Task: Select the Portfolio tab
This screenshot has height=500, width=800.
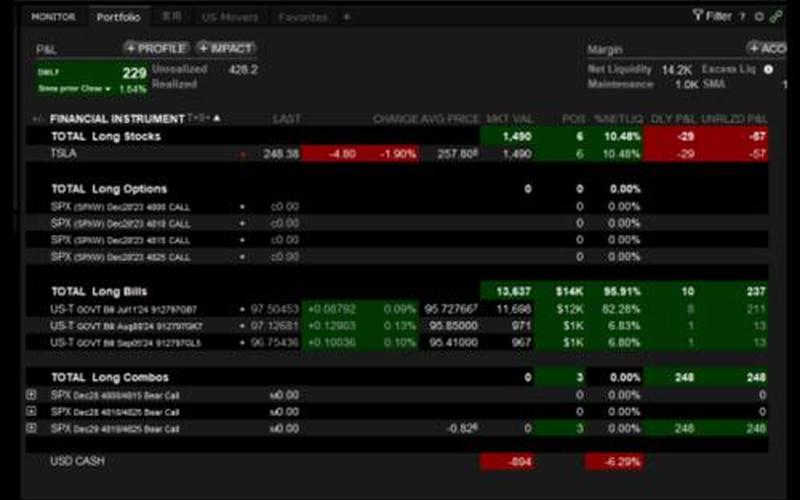Action: click(x=118, y=17)
